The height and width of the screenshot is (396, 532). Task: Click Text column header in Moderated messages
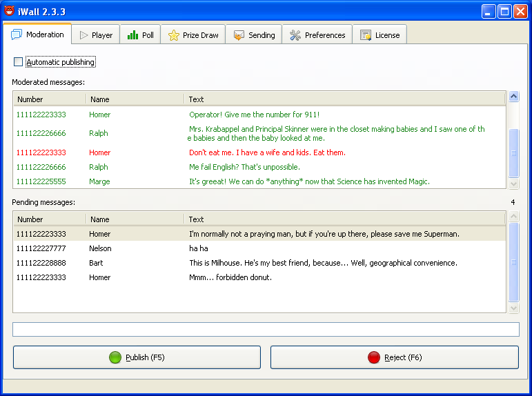click(x=344, y=99)
